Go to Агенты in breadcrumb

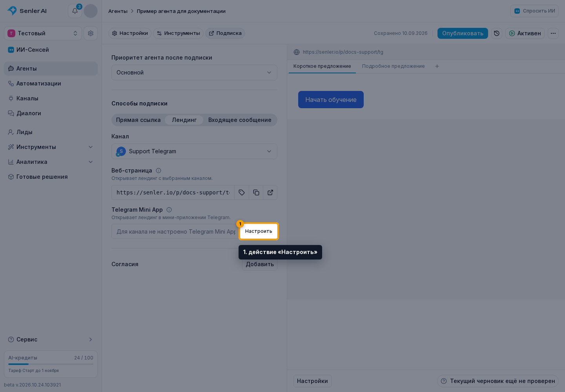[118, 11]
